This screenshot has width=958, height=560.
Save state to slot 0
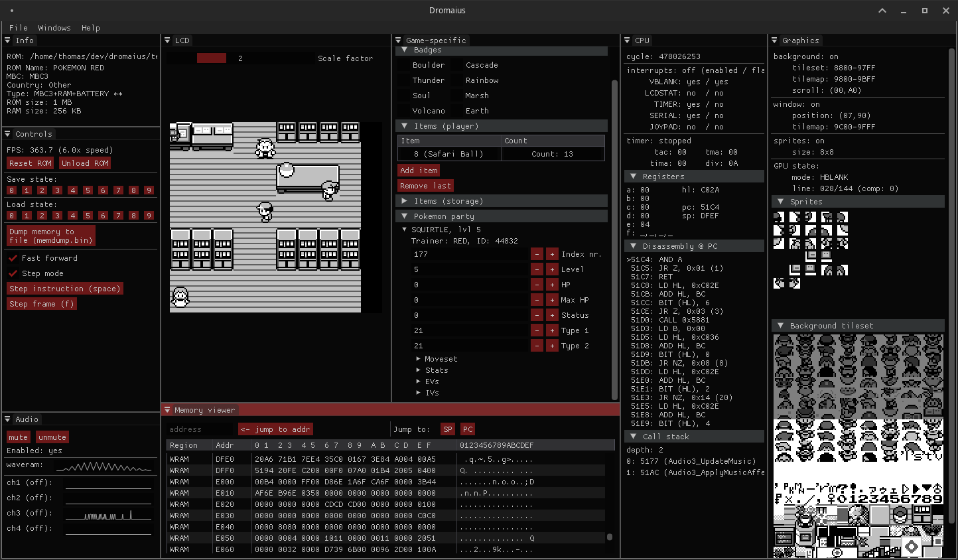tap(11, 190)
